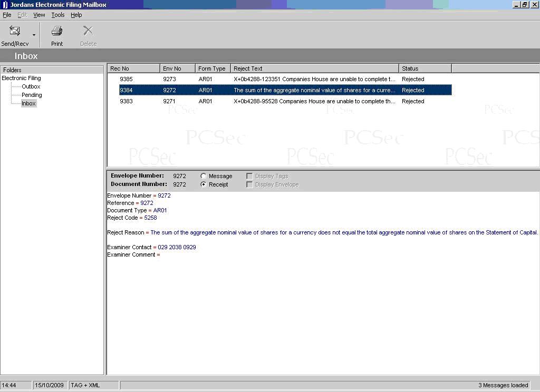Image resolution: width=540 pixels, height=392 pixels.
Task: Open the Tools menu
Action: pos(58,15)
